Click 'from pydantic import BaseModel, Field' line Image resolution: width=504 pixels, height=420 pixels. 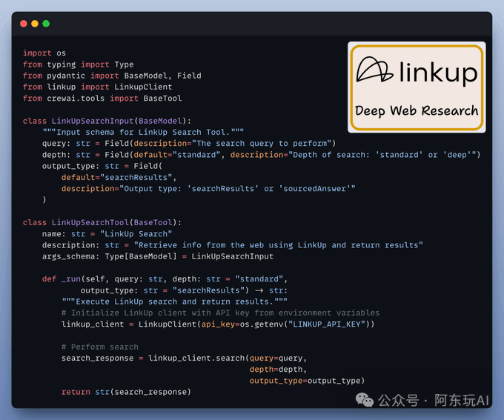tap(112, 76)
